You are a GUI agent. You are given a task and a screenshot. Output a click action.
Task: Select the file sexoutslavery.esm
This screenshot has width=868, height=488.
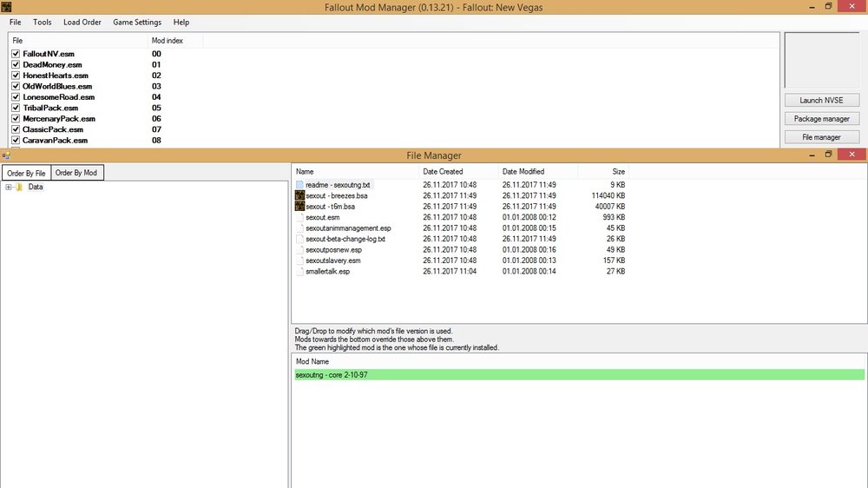(333, 260)
